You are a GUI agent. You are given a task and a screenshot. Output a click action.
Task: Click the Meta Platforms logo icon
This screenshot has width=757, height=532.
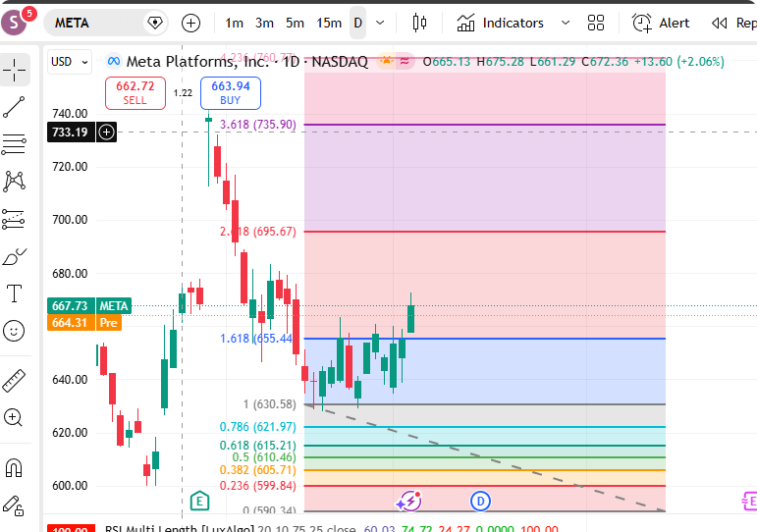114,61
